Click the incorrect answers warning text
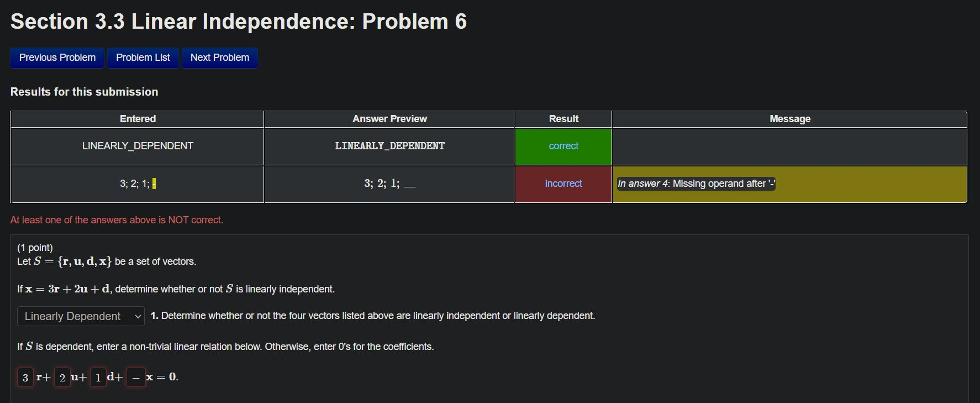Viewport: 980px width, 403px height. [117, 219]
